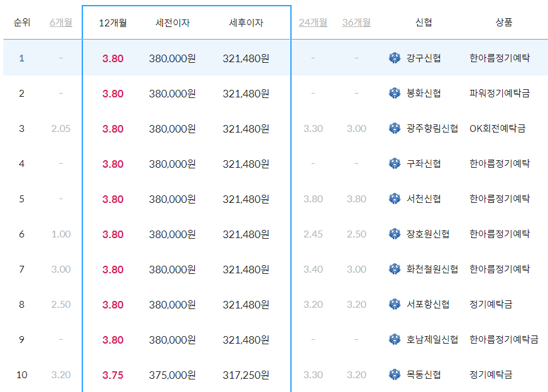
Task: Click the 3.40 24-month rate
Action: 313,269
